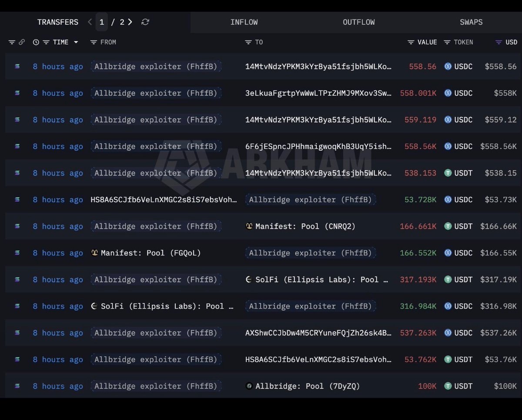Click the clock icon beside TIME

pyautogui.click(x=36, y=42)
